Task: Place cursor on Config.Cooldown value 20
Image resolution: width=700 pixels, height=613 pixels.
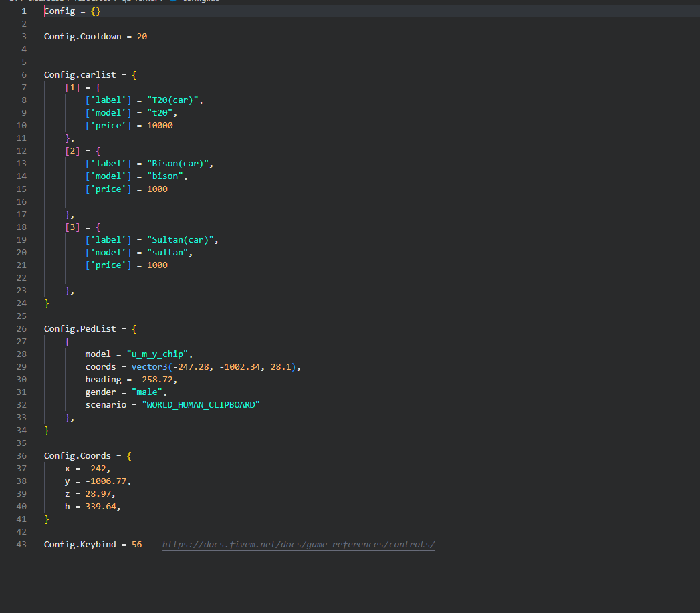Action: click(x=142, y=37)
